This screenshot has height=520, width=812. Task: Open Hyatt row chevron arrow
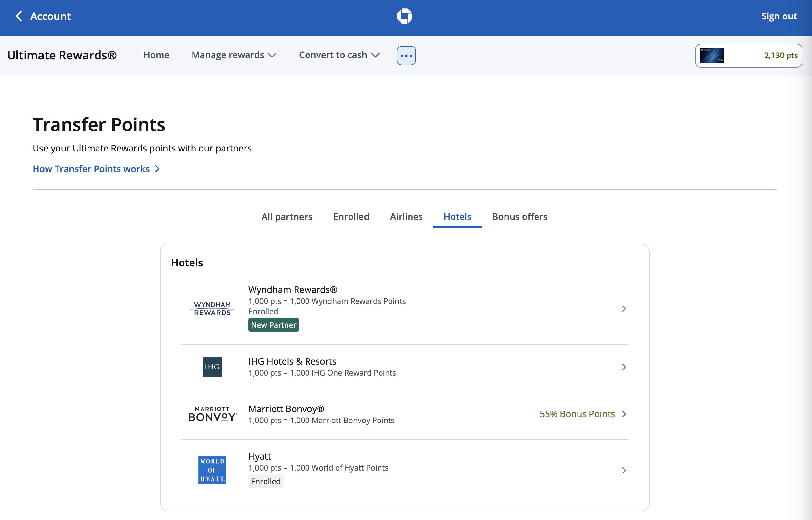[x=624, y=470]
